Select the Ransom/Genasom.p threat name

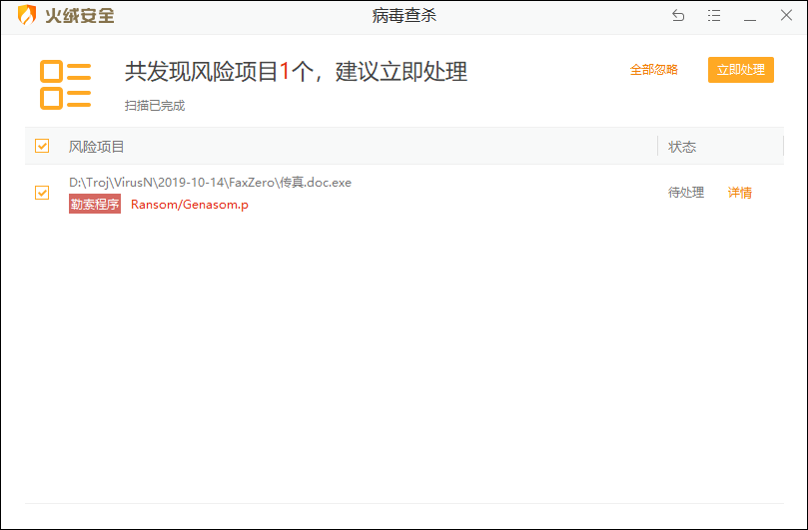click(190, 204)
